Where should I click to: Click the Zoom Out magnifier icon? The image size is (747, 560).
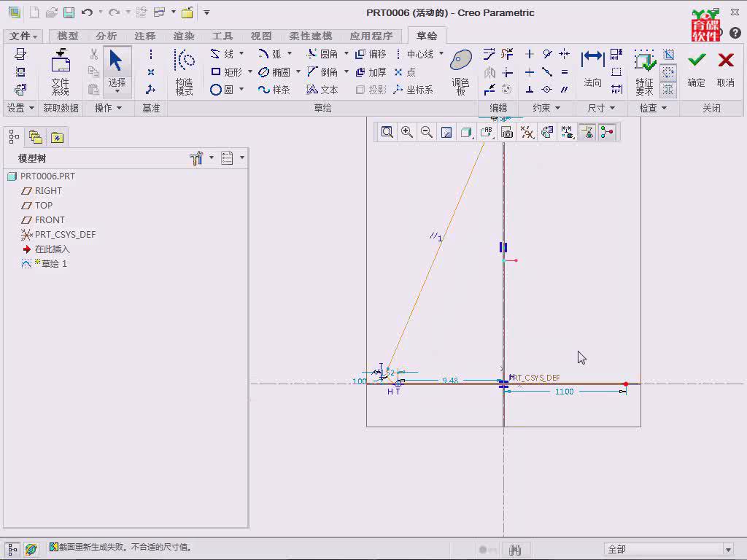point(427,132)
